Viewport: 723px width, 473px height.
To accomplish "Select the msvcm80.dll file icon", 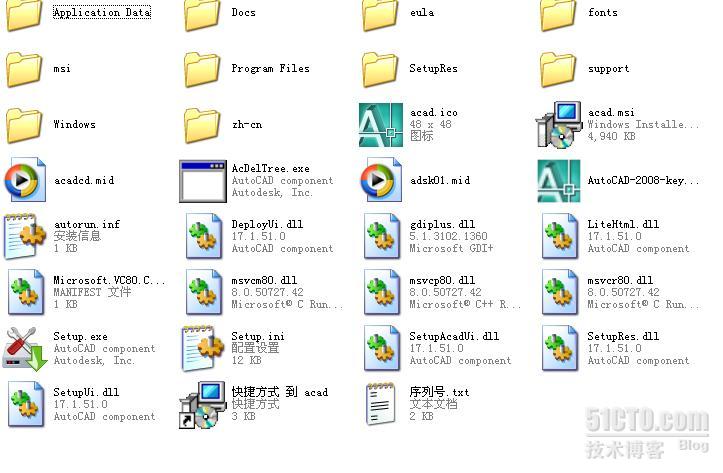I will (203, 292).
